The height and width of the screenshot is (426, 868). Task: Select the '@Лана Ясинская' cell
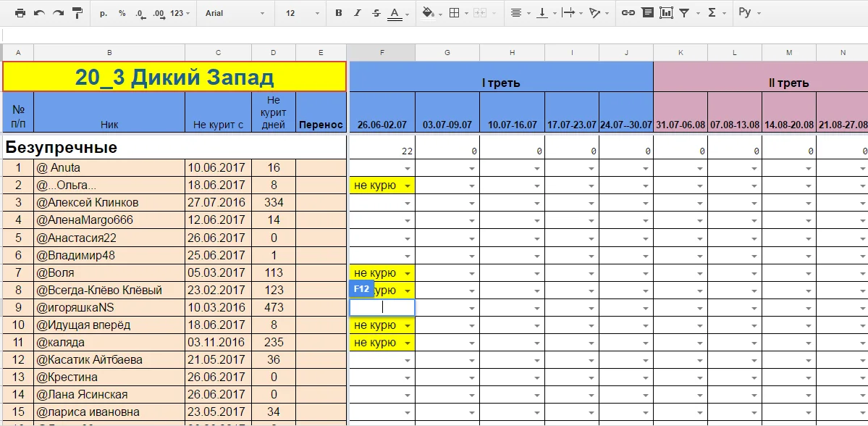[109, 394]
